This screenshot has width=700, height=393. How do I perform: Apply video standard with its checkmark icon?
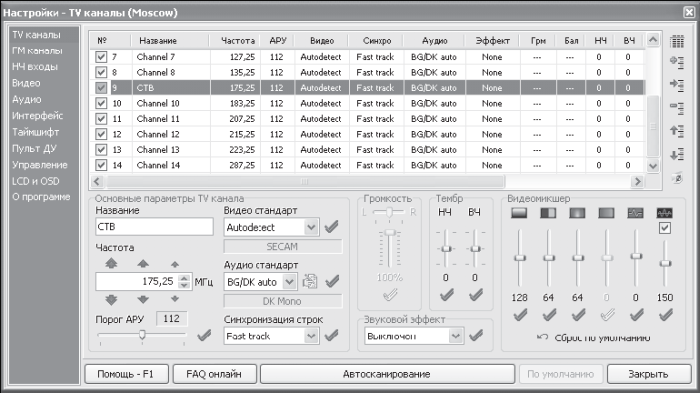click(331, 227)
